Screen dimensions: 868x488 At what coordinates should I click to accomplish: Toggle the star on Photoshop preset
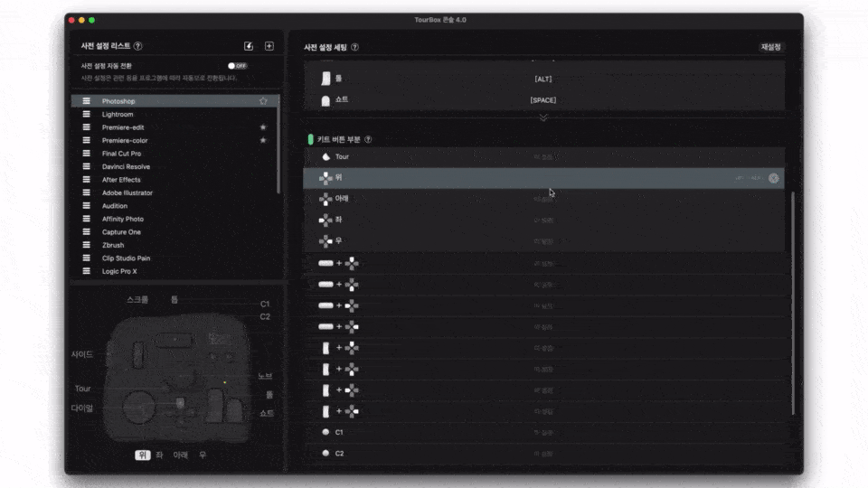click(x=263, y=101)
